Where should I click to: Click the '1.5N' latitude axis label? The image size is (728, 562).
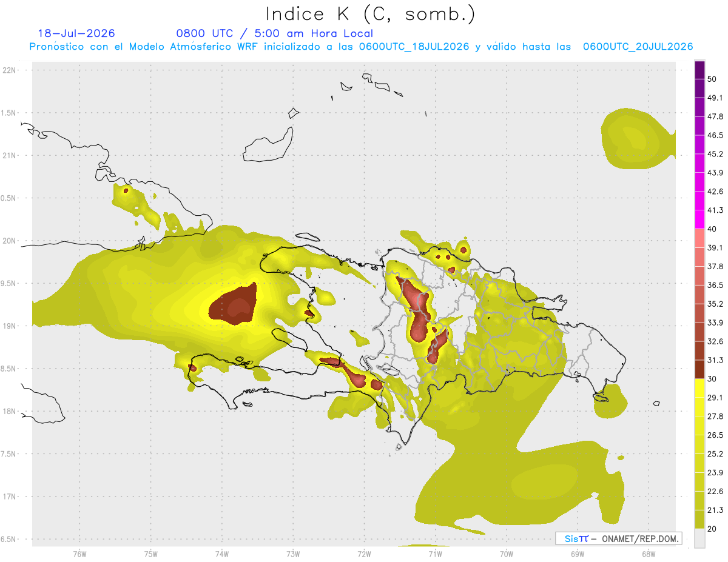9,113
